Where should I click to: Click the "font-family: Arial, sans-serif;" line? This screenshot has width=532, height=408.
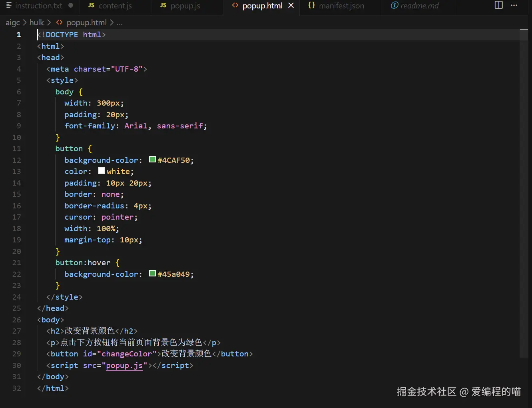tap(135, 126)
